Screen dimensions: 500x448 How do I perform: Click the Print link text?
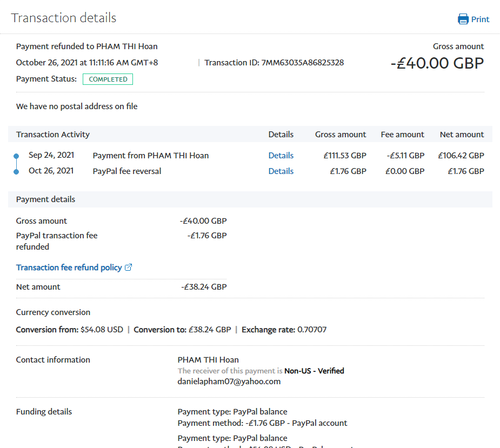pyautogui.click(x=480, y=19)
